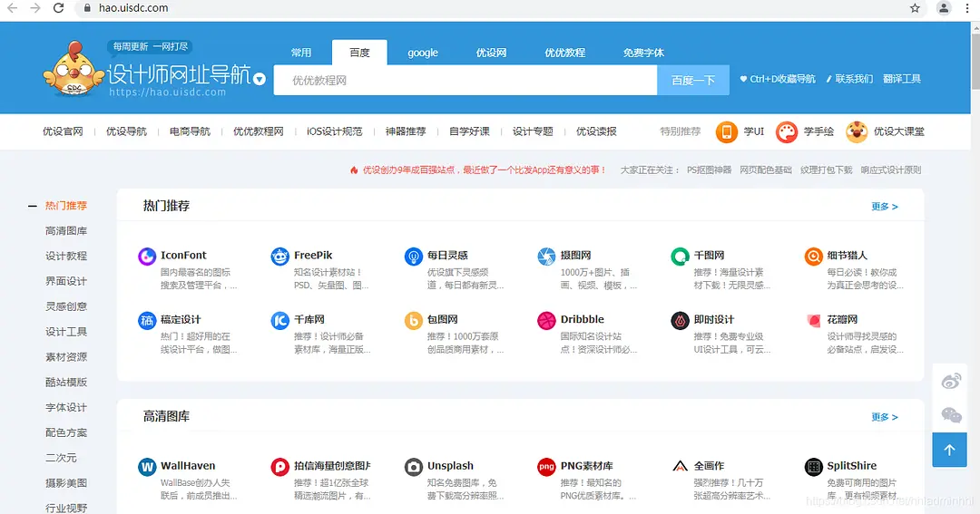This screenshot has width=980, height=514.
Task: Click the WallHaven W icon
Action: point(147,467)
